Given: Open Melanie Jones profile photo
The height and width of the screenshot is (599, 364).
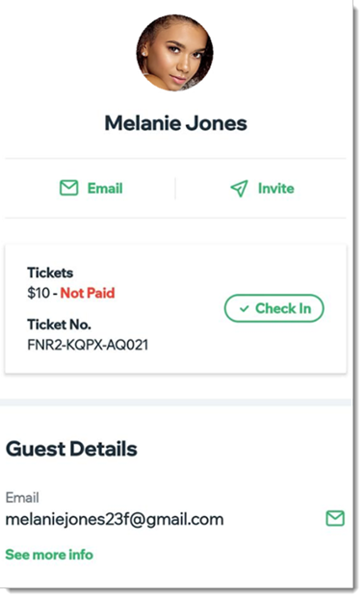Looking at the screenshot, I should [x=175, y=53].
